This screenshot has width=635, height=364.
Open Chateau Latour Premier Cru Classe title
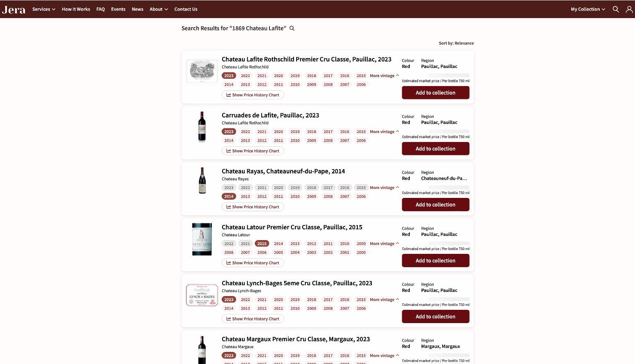pyautogui.click(x=292, y=227)
